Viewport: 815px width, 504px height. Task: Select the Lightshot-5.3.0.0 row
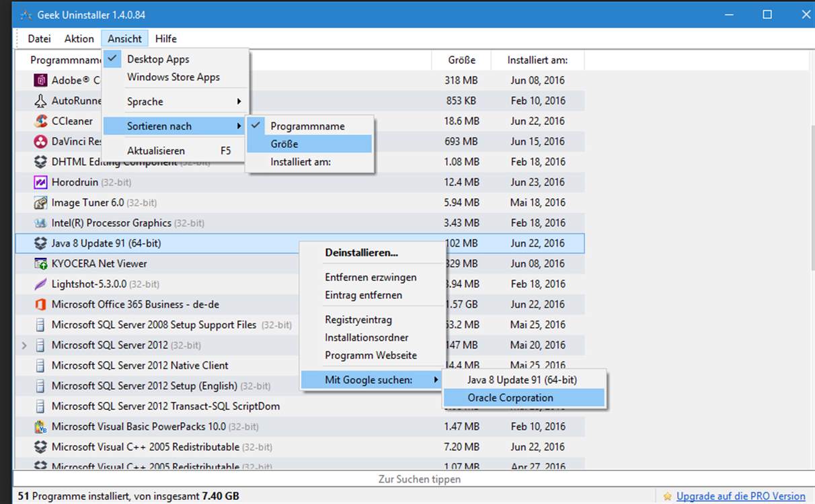click(299, 284)
